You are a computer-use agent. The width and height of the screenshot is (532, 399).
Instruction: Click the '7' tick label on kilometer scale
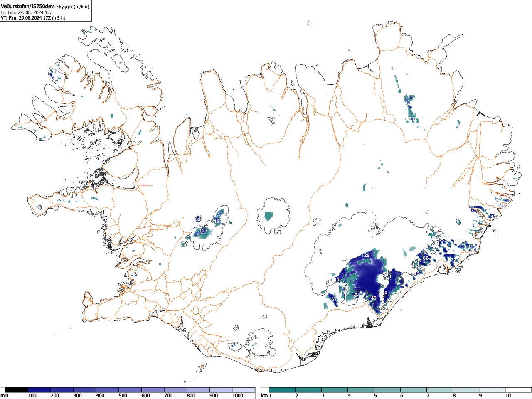point(428,396)
